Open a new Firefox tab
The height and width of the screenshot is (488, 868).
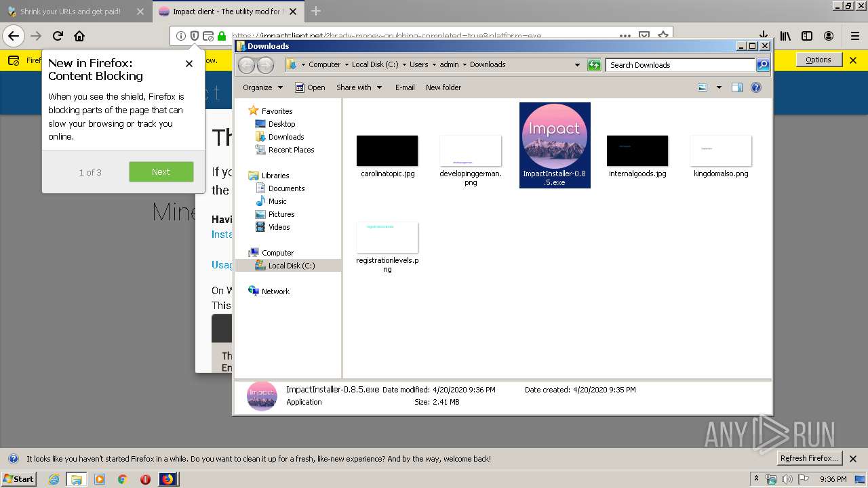coord(315,11)
